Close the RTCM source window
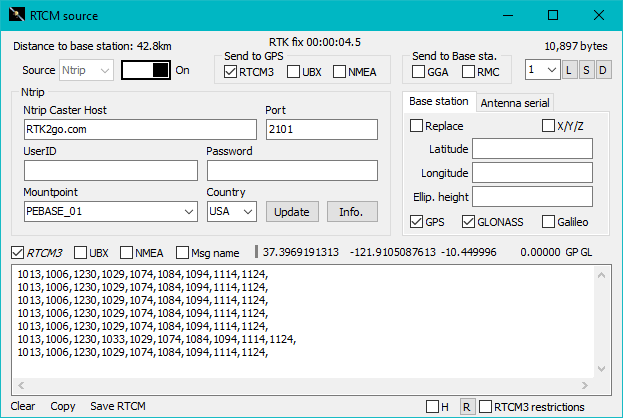The width and height of the screenshot is (623, 418). point(599,15)
